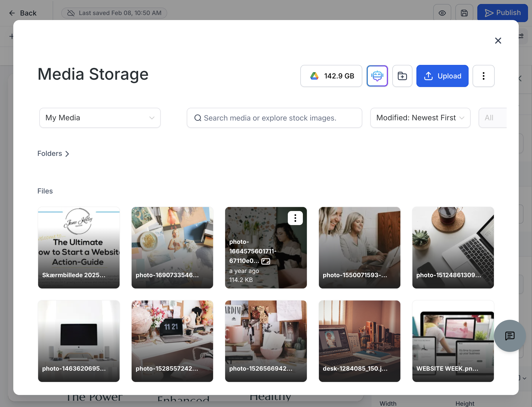Open Media Storage three-dot options menu

(x=483, y=76)
